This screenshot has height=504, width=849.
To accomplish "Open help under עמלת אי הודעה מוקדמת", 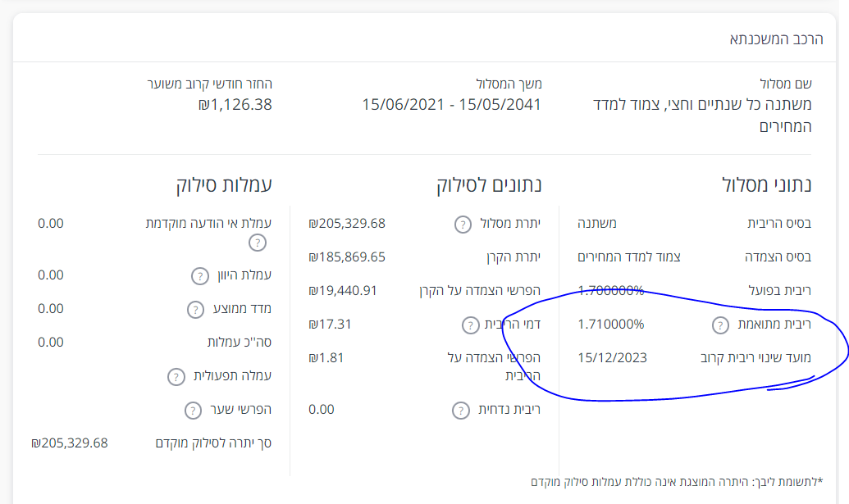I will click(x=258, y=243).
